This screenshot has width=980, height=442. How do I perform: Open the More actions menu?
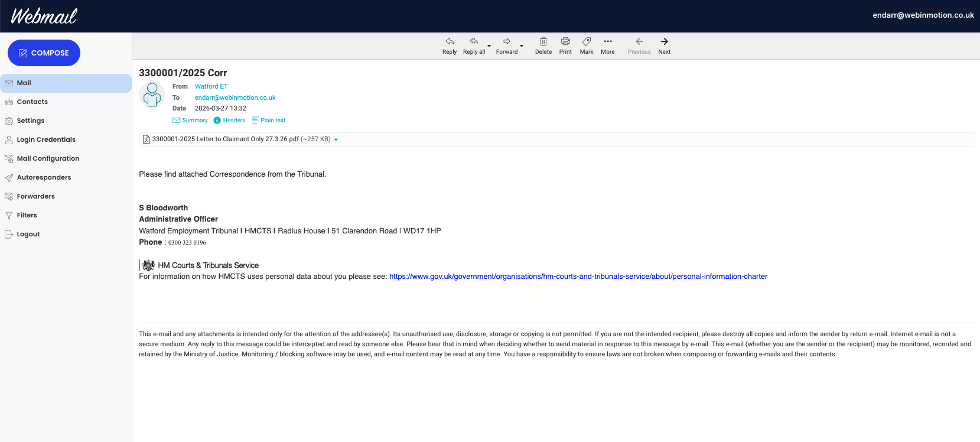(608, 45)
